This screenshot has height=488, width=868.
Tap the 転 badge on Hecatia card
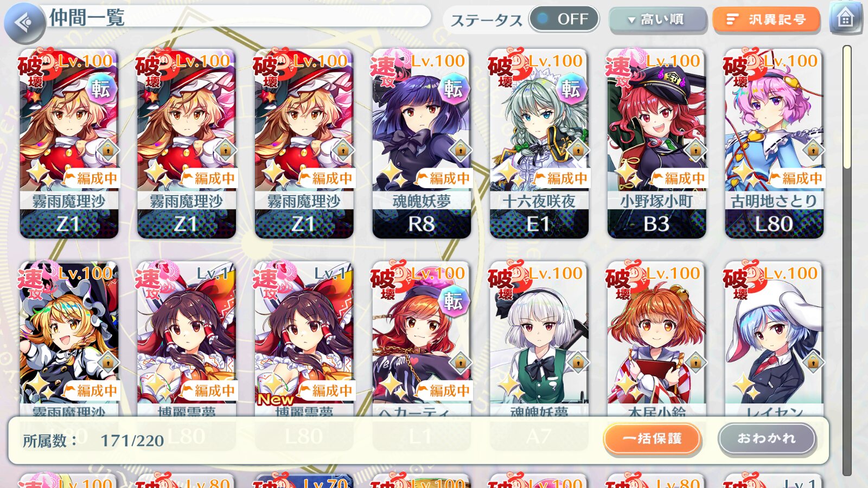pos(454,300)
